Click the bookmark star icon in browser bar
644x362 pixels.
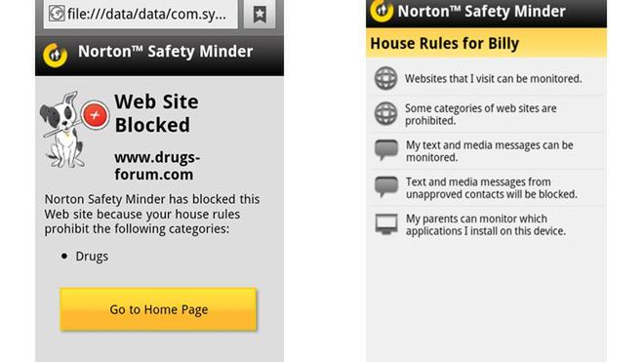point(260,14)
